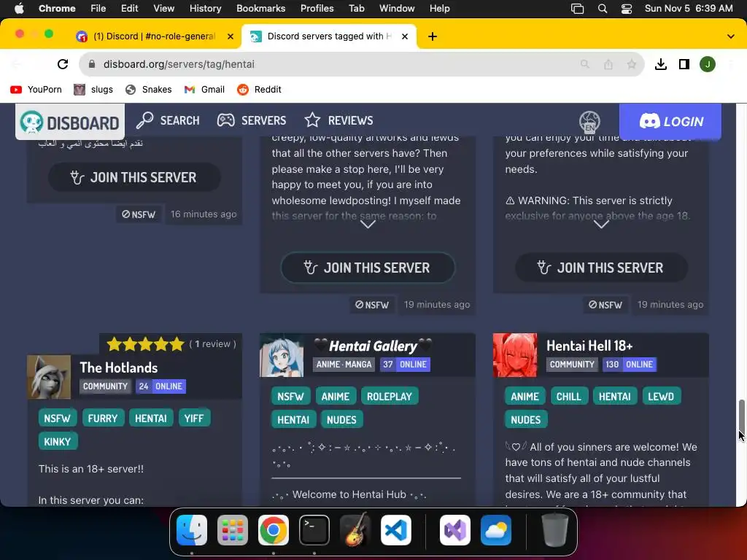Open the Reviews nav item with the star icon
Viewport: 747px width, 560px height.
pyautogui.click(x=338, y=120)
